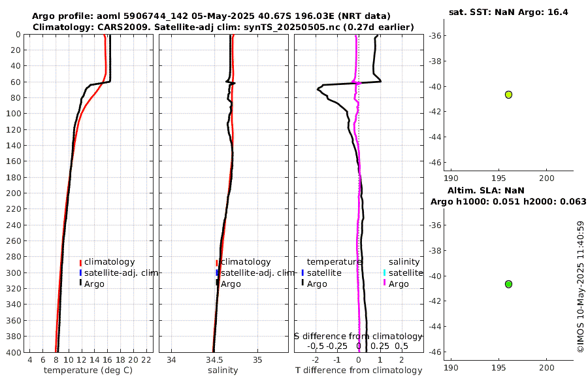The height and width of the screenshot is (379, 588).
Task: Click the 400 depth tick label
Action: tap(14, 353)
